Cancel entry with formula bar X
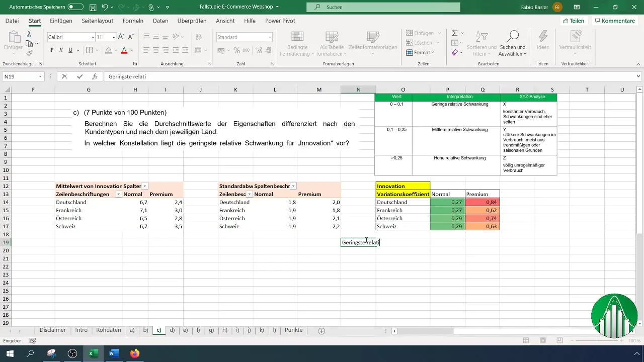 64,76
